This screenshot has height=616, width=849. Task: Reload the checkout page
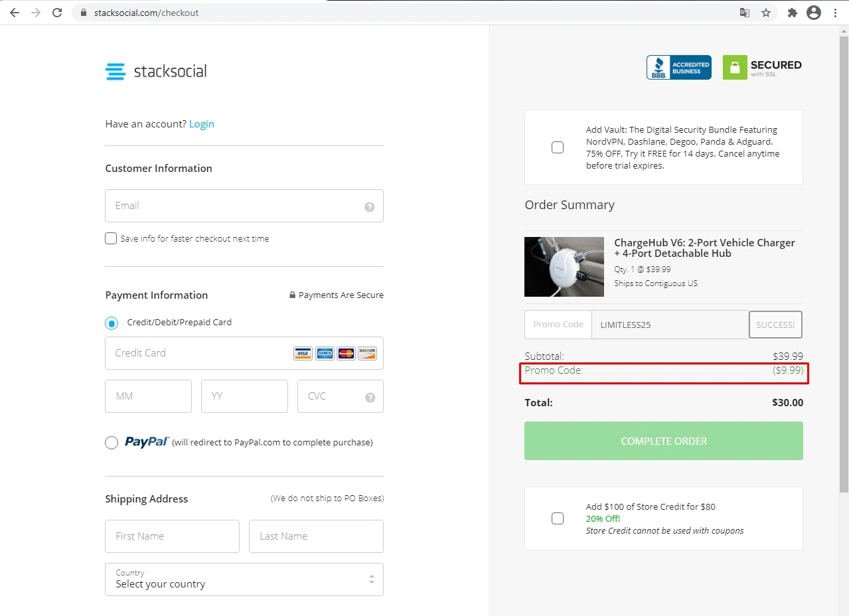point(57,13)
